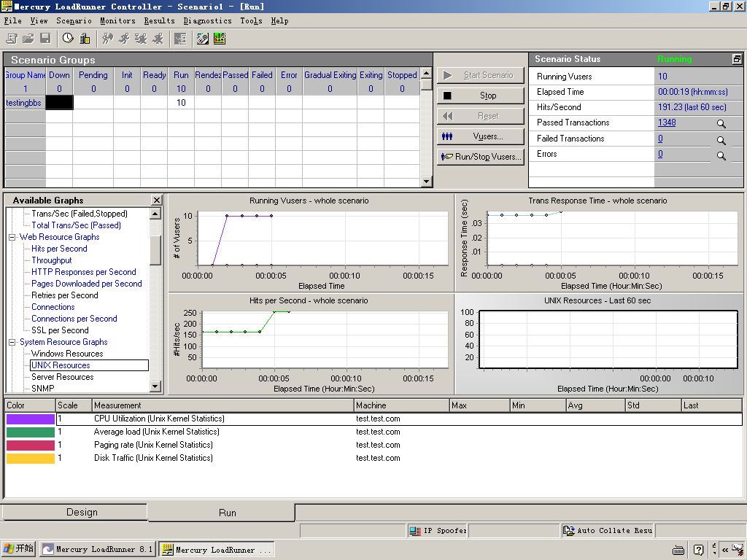This screenshot has width=747, height=560.
Task: Switch to the Design tab
Action: pyautogui.click(x=74, y=512)
